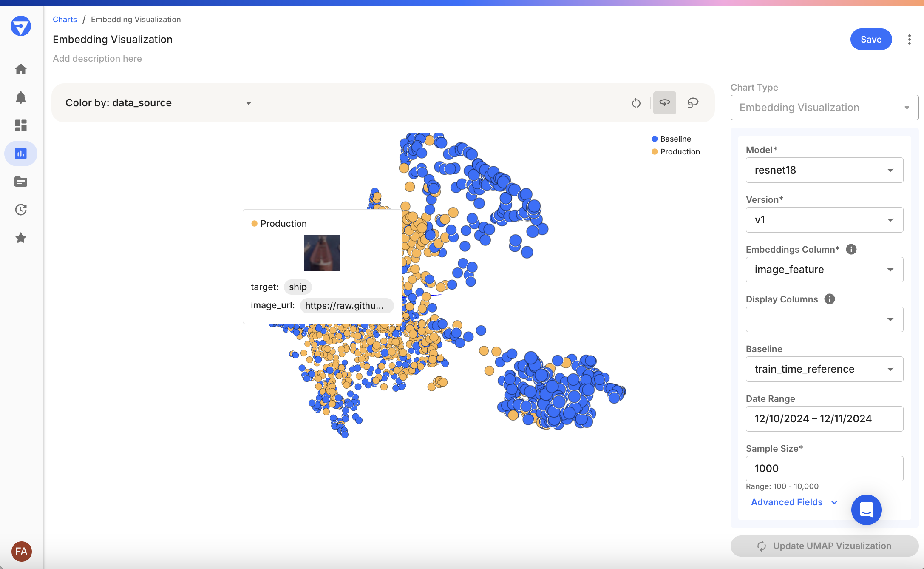924x569 pixels.
Task: Open the Model dropdown showing resnet18
Action: click(x=824, y=170)
